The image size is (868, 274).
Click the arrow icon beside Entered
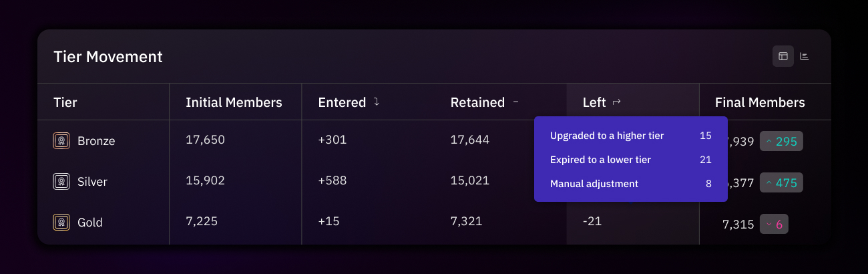point(377,102)
